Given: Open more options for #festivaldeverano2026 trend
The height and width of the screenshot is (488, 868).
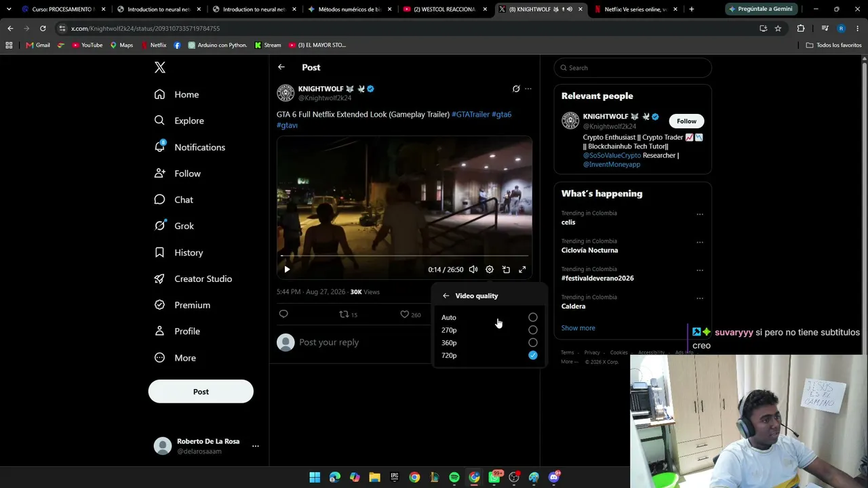Looking at the screenshot, I should point(700,270).
